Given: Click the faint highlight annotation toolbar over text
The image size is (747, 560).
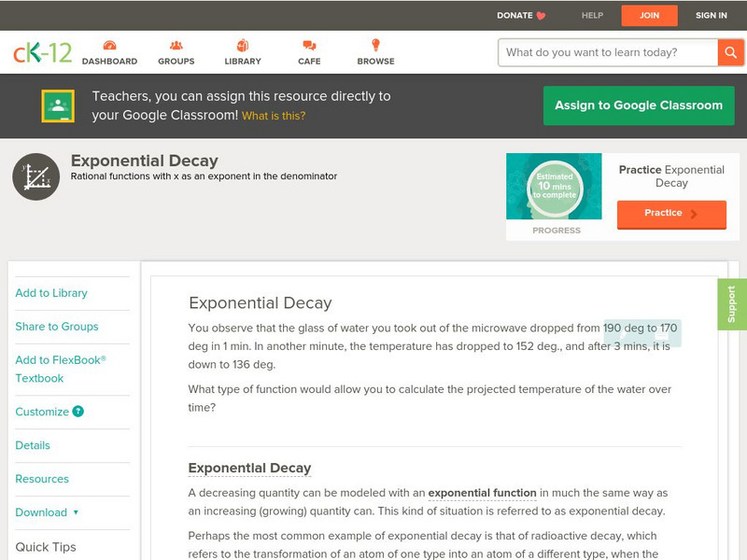Looking at the screenshot, I should [642, 333].
